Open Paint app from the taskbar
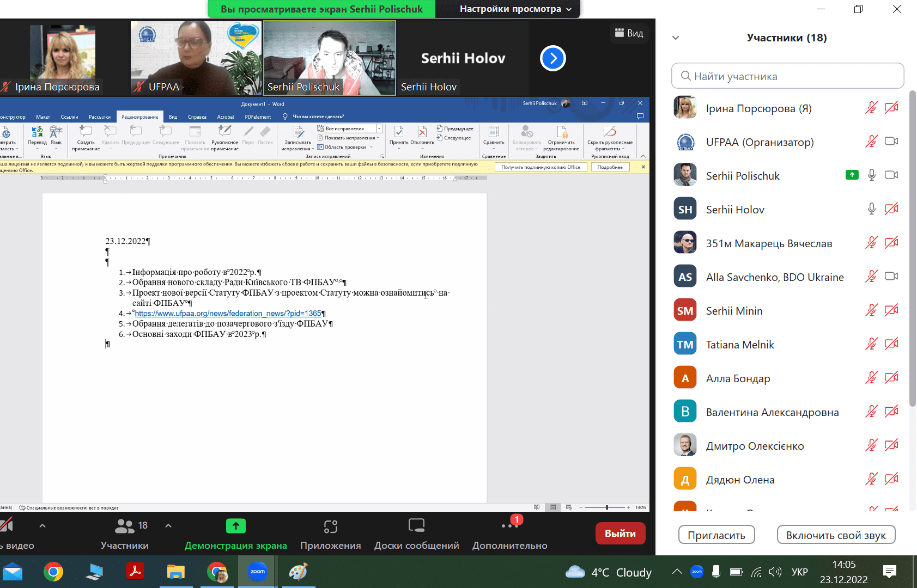 (298, 572)
